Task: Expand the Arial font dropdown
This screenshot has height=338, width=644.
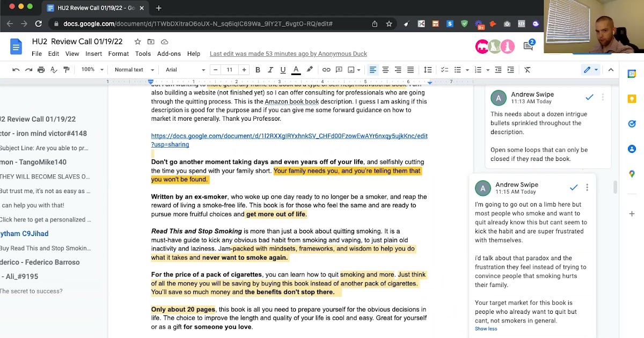Action: tap(185, 70)
